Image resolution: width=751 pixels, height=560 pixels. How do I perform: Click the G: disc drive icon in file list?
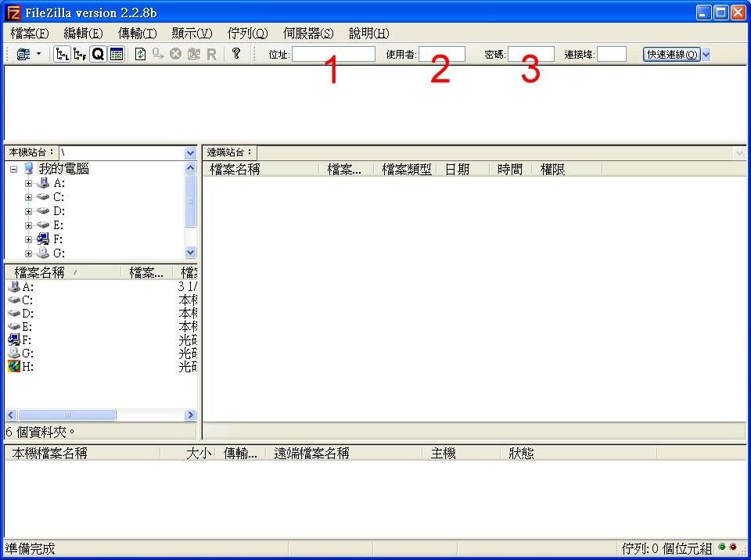14,353
